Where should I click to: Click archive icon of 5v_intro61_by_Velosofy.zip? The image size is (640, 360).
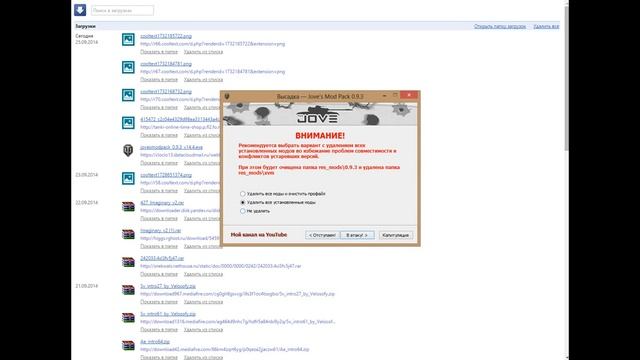(x=128, y=318)
